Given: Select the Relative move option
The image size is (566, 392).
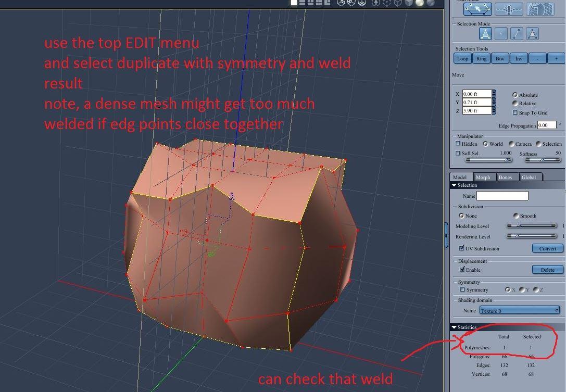Looking at the screenshot, I should tap(515, 103).
